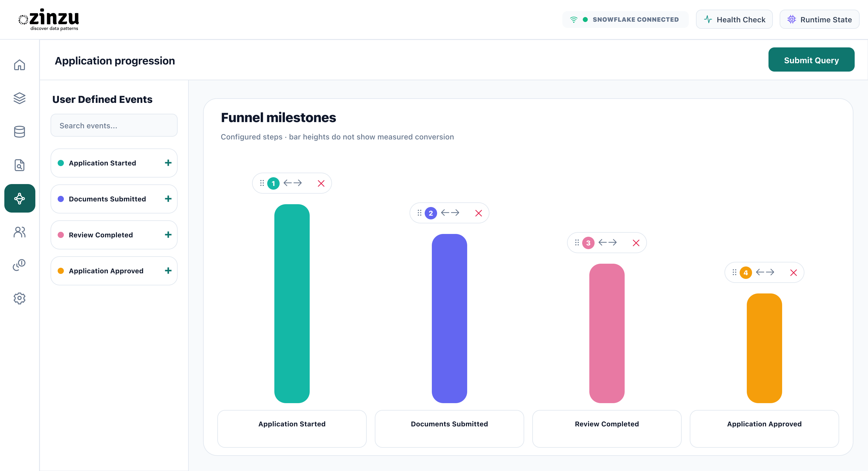The height and width of the screenshot is (471, 868).
Task: Focus the Search events input field
Action: [114, 125]
